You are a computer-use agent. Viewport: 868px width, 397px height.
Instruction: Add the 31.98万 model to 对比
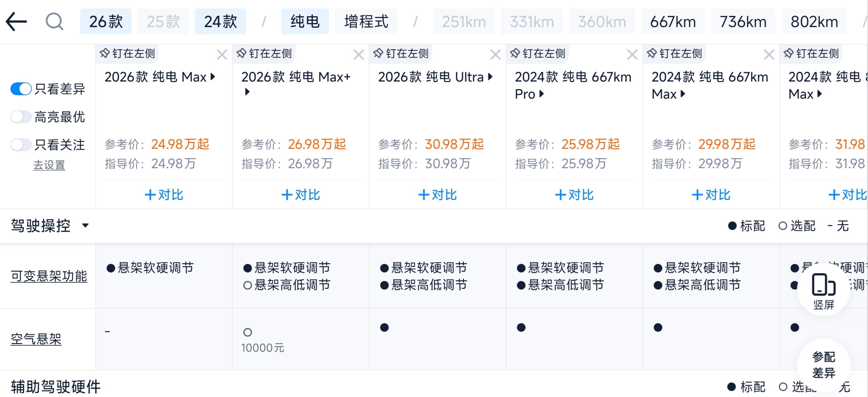point(847,195)
